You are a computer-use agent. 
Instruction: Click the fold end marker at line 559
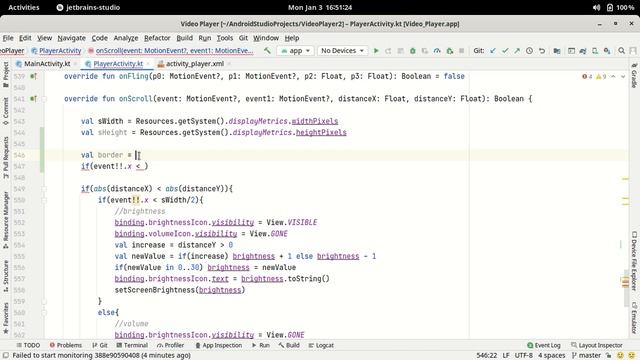[44, 301]
